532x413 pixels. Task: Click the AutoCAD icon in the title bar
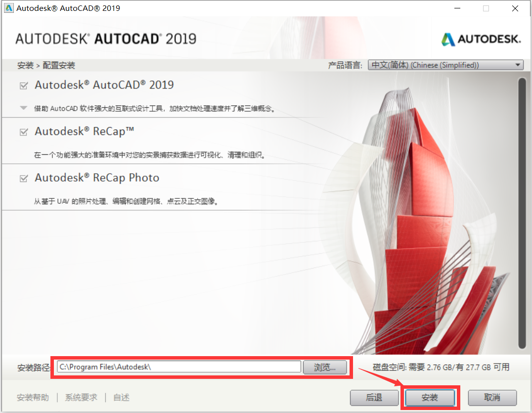coord(9,8)
